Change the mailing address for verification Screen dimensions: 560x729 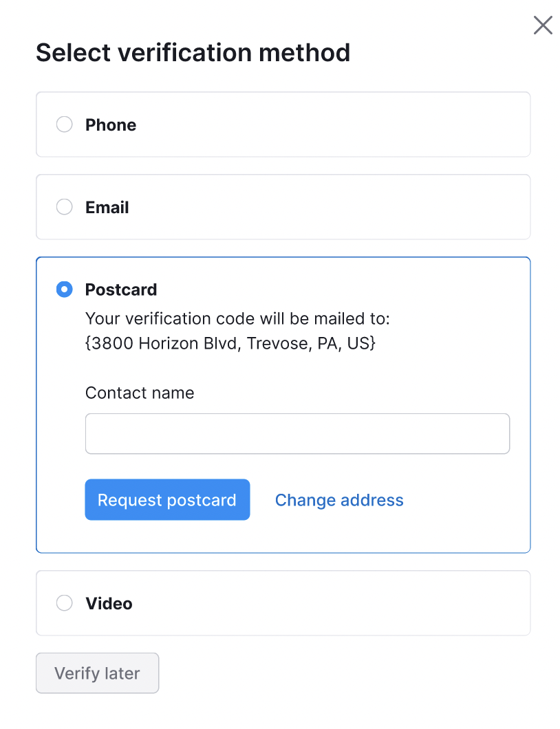tap(339, 500)
